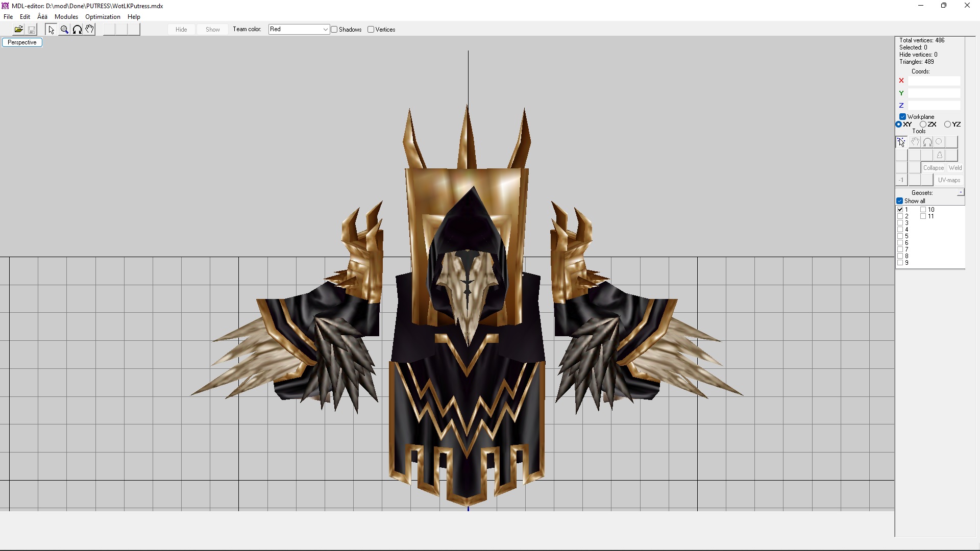Check geoset 11 checkbox
Image resolution: width=980 pixels, height=551 pixels.
(x=923, y=216)
